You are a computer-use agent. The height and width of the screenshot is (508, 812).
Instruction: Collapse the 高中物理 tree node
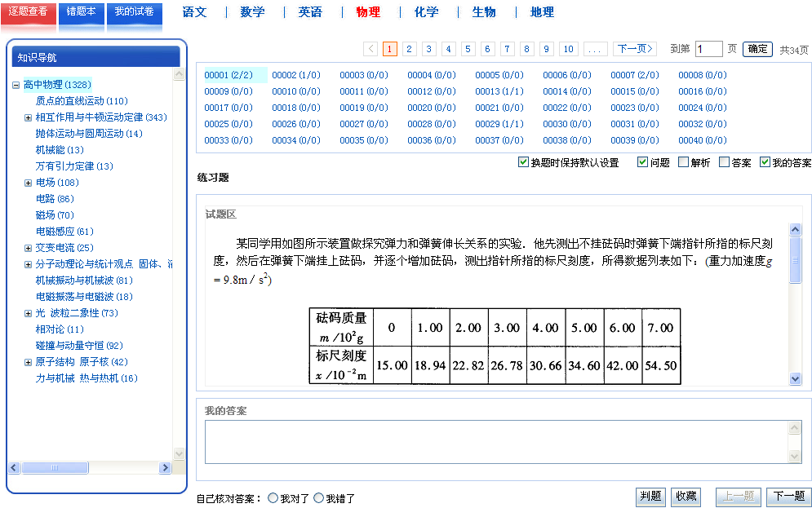coord(16,85)
